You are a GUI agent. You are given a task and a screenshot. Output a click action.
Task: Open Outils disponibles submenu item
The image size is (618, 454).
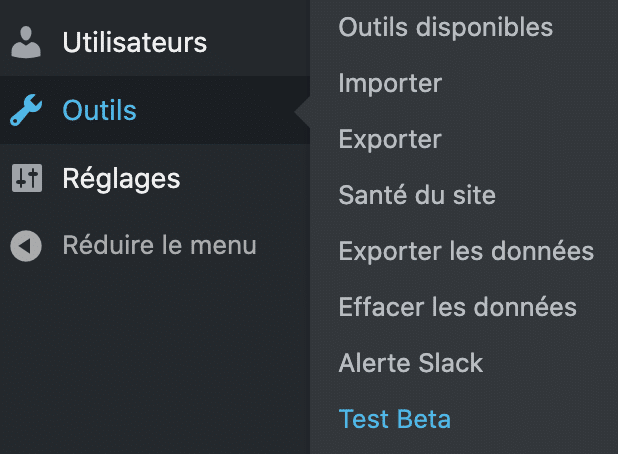pos(446,27)
